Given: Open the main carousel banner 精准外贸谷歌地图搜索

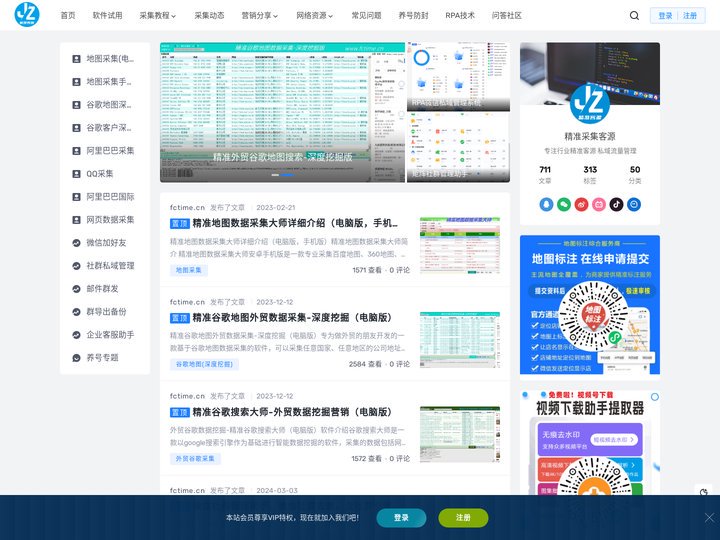Looking at the screenshot, I should [x=282, y=112].
